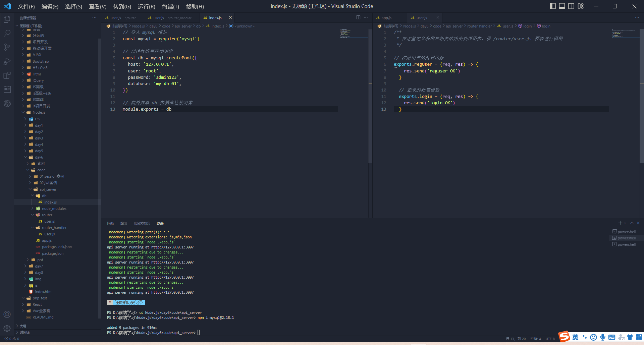Open right editor group more actions
The height and width of the screenshot is (345, 644).
pos(637,17)
